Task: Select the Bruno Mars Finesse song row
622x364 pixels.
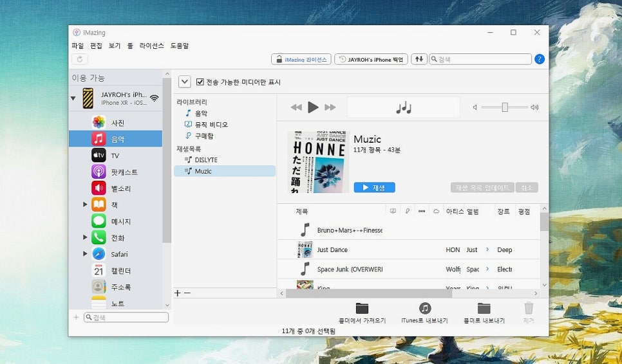Action: pyautogui.click(x=409, y=230)
